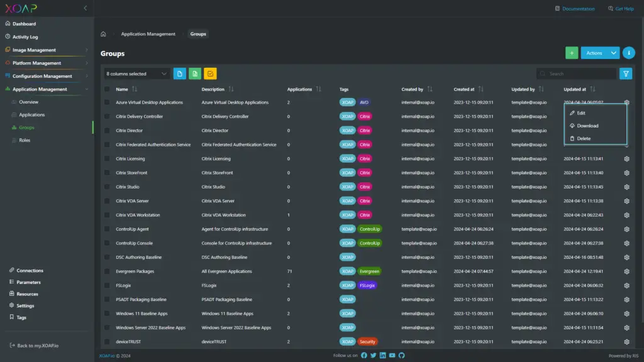Click the AVD tag badge
644x362 pixels.
(364, 102)
